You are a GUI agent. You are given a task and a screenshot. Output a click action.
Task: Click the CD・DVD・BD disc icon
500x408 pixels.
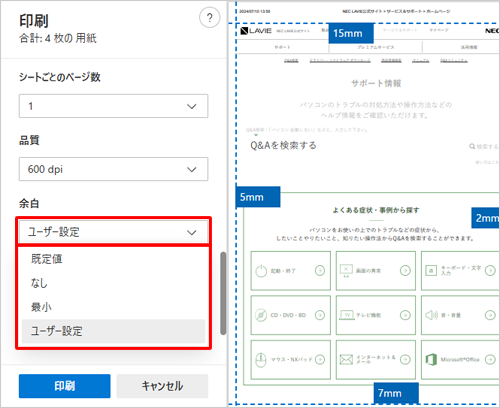pos(261,315)
